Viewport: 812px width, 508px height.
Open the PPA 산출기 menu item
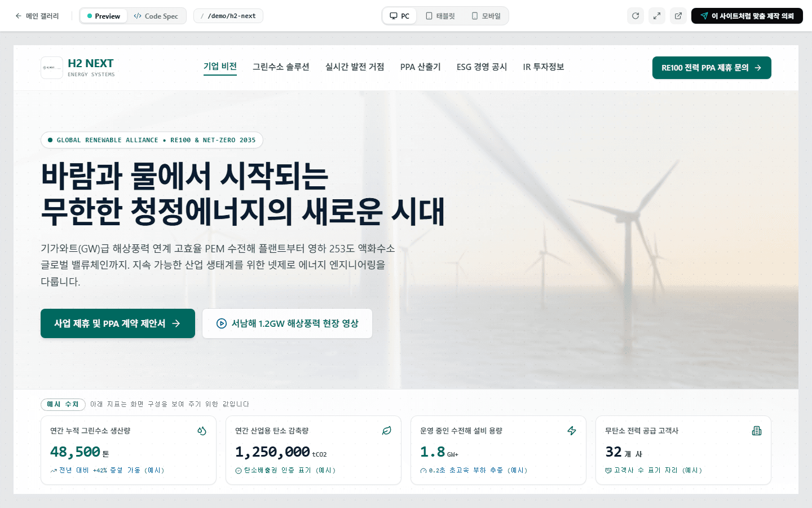421,67
